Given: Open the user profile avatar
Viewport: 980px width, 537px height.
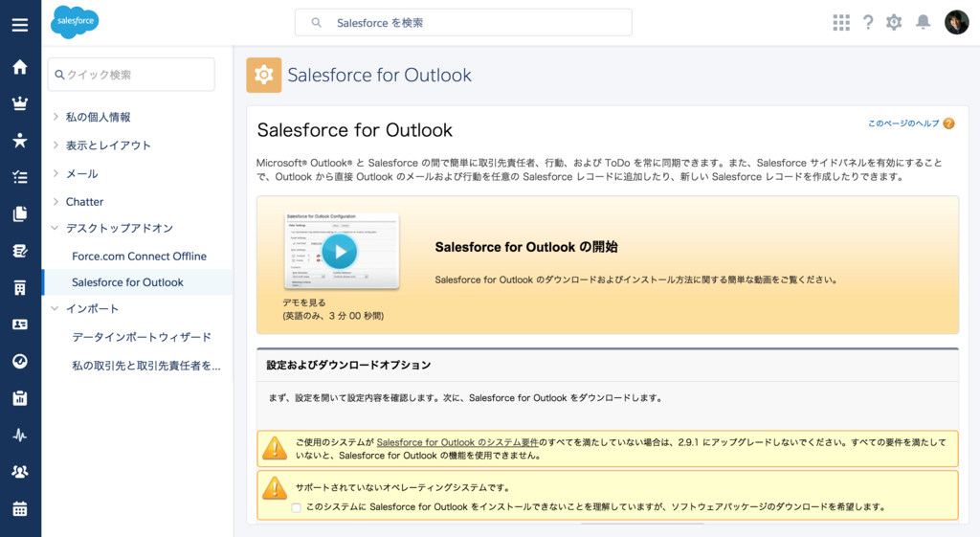Looking at the screenshot, I should tap(956, 23).
